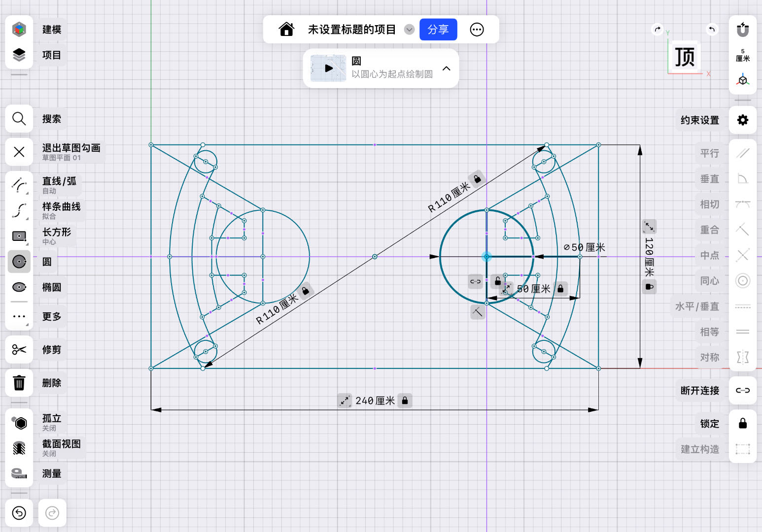Click the 相等 equal constraint icon
This screenshot has height=532, width=762.
pos(743,332)
